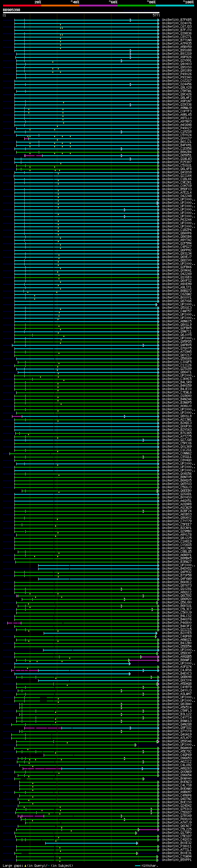Click the alignment bar of UniRef100_B2XYE5
The height and width of the screenshot is (868, 197).
(101, 633)
